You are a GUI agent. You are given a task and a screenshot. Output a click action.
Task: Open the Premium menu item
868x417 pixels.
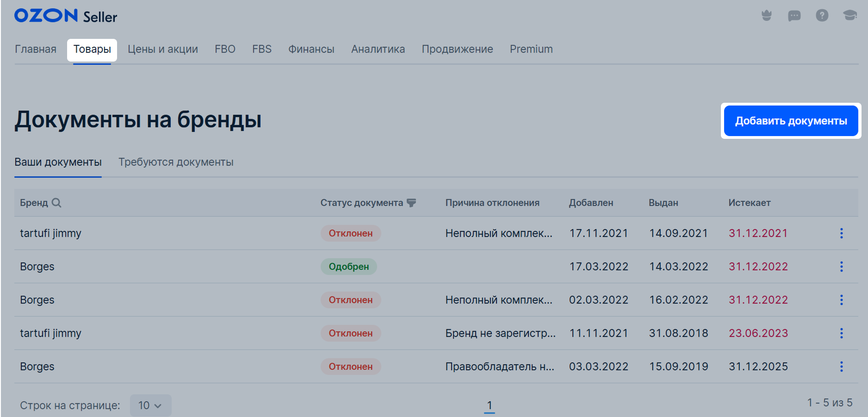pyautogui.click(x=531, y=49)
